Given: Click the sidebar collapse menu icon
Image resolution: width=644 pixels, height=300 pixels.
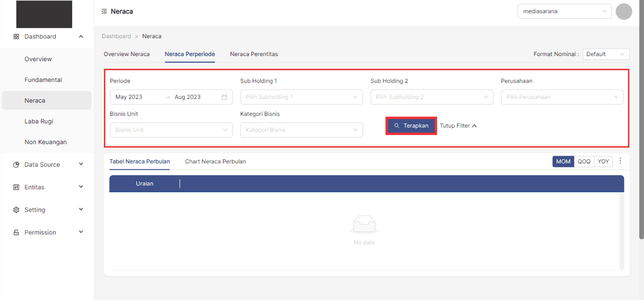Looking at the screenshot, I should (104, 11).
